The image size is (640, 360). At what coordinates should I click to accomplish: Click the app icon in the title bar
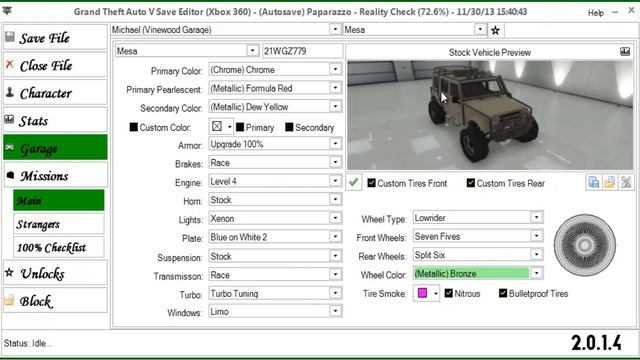pyautogui.click(x=7, y=10)
